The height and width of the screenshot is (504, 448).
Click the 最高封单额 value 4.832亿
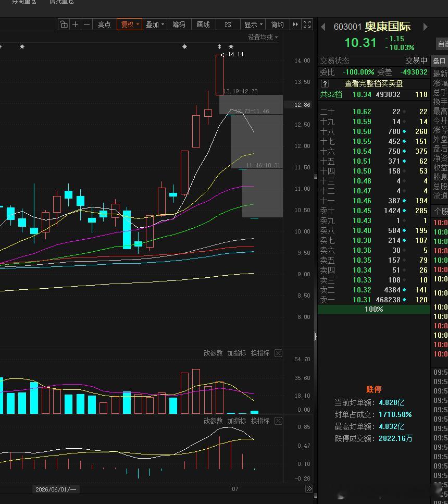[x=392, y=426]
